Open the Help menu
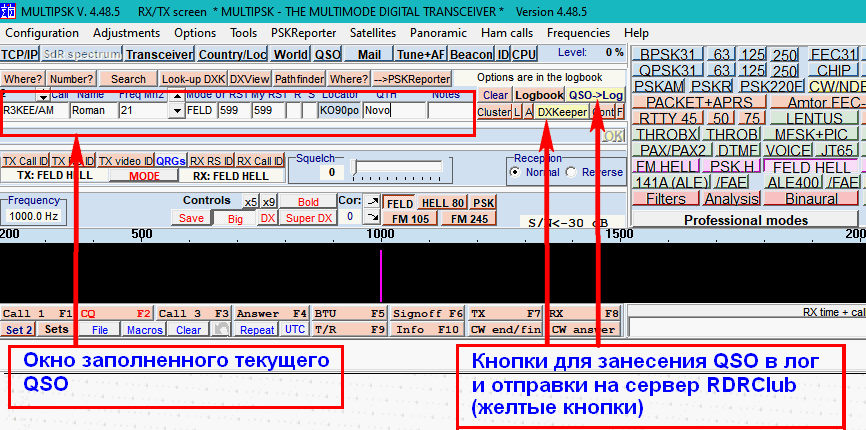Viewport: 866px width, 430px height. (x=636, y=33)
